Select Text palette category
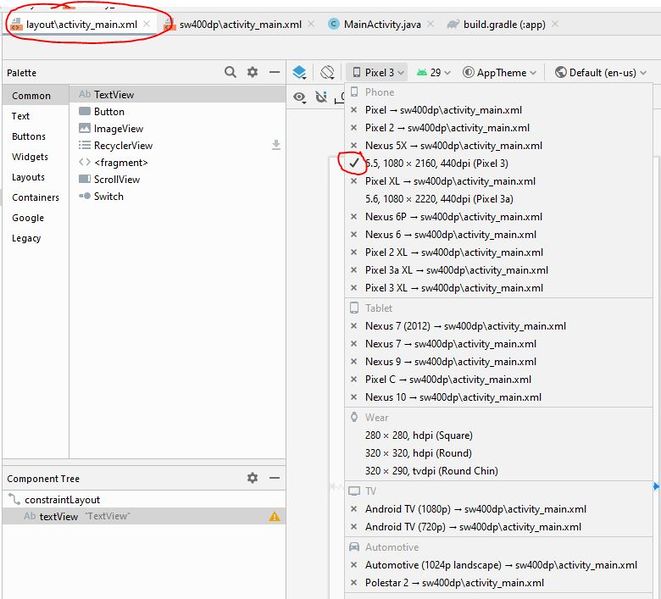The image size is (661, 599). 35,116
